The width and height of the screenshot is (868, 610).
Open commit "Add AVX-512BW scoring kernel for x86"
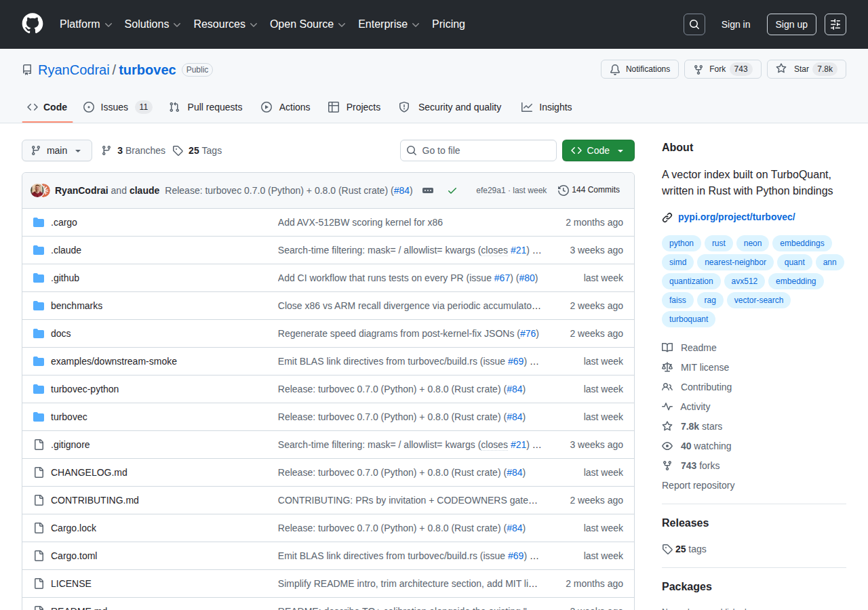(360, 222)
